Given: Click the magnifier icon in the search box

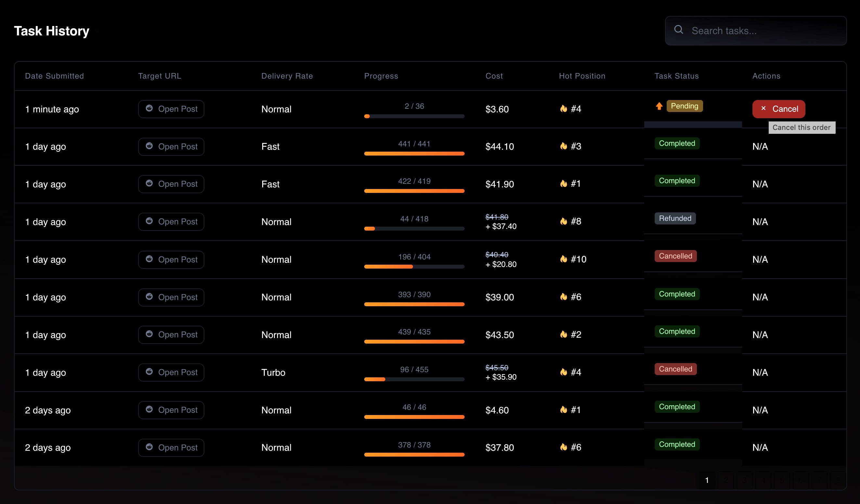Looking at the screenshot, I should tap(678, 30).
